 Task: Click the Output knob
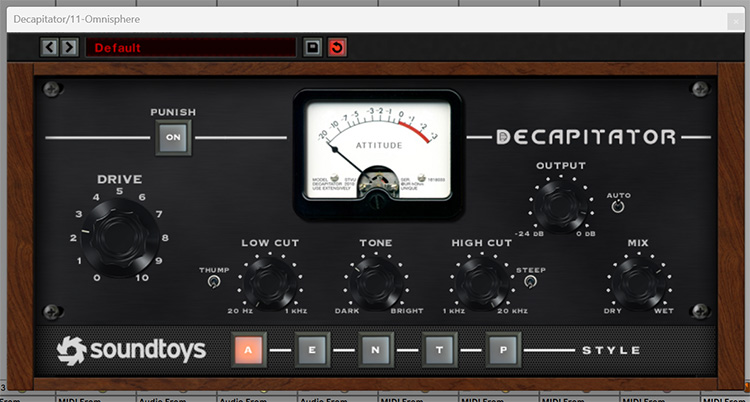[x=561, y=207]
